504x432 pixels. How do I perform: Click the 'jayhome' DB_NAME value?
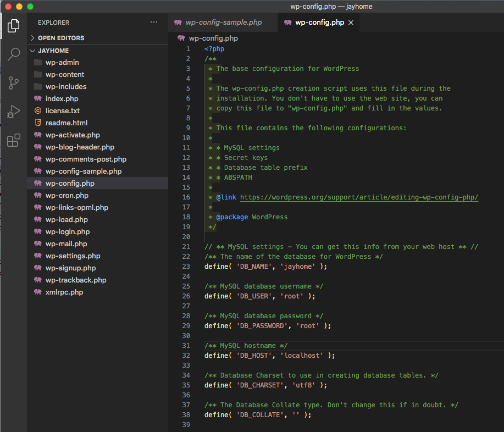(x=298, y=267)
